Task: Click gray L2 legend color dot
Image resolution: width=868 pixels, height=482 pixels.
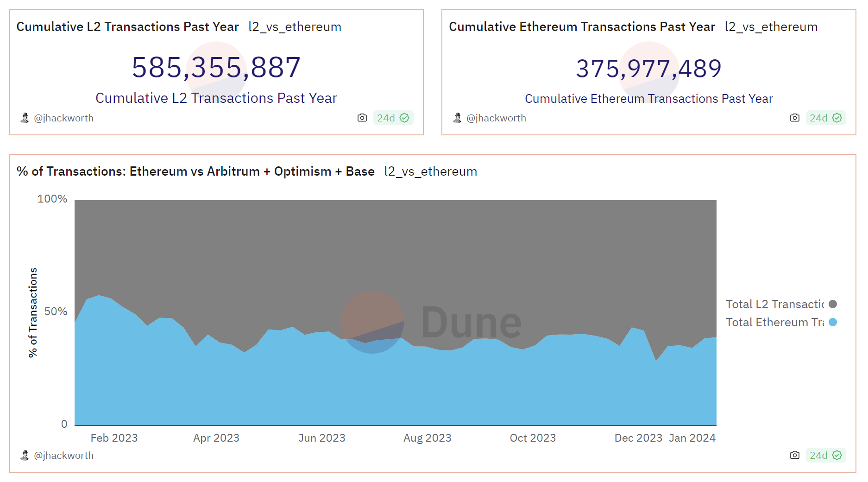Action: 833,304
